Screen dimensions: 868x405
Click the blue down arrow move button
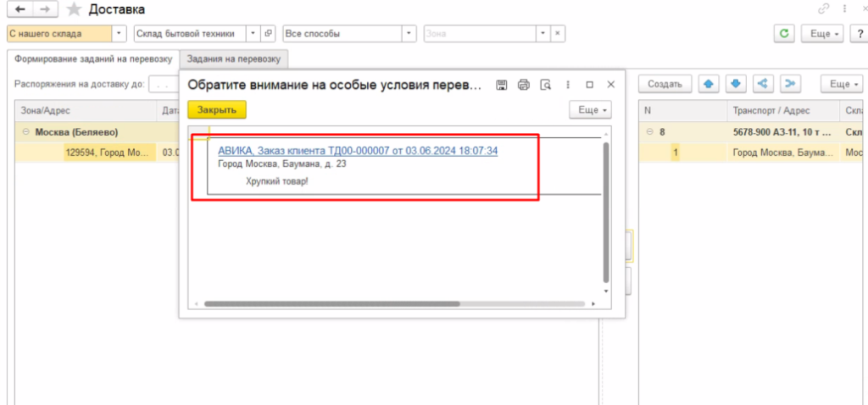[x=736, y=84]
